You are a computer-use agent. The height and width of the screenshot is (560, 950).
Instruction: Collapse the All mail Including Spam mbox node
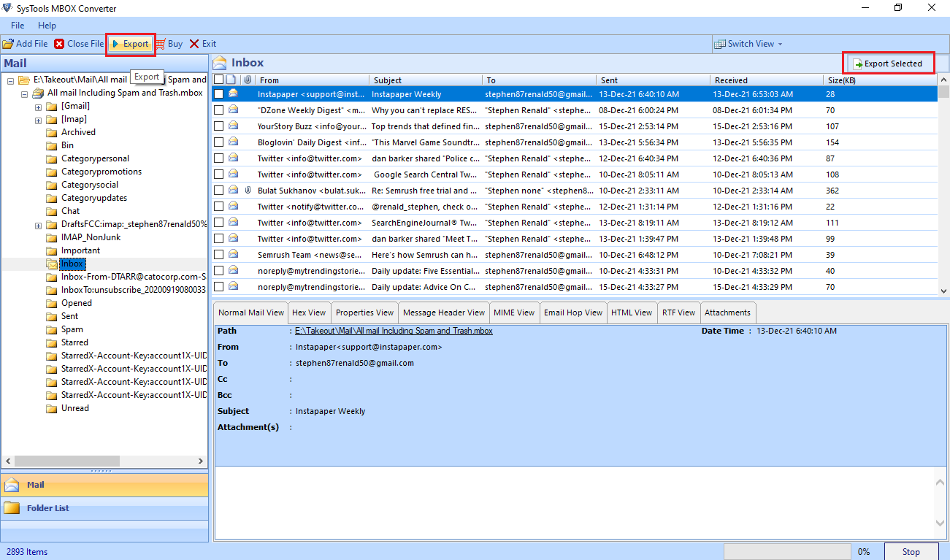coord(24,93)
